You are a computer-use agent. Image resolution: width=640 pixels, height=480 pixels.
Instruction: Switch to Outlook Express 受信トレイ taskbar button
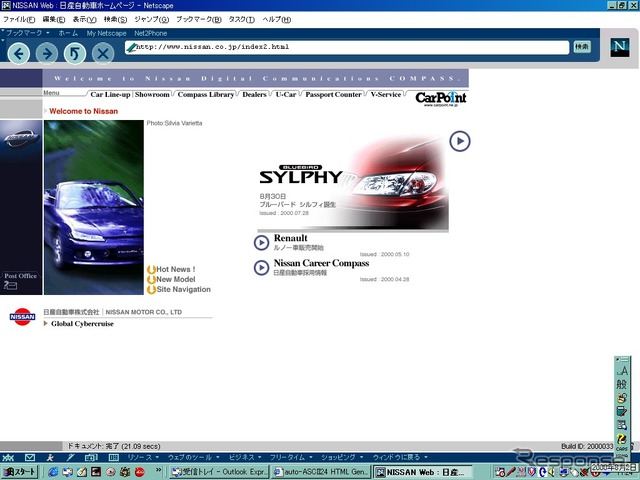(x=220, y=472)
